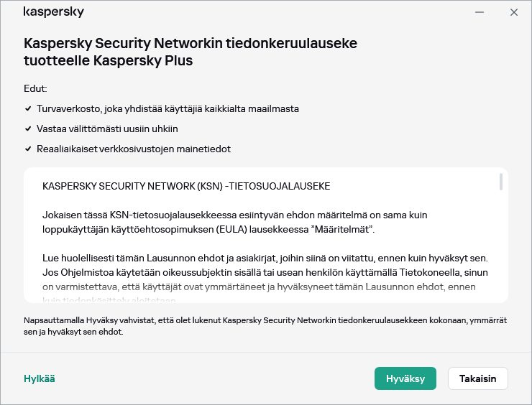Click the Edut label

coord(35,89)
